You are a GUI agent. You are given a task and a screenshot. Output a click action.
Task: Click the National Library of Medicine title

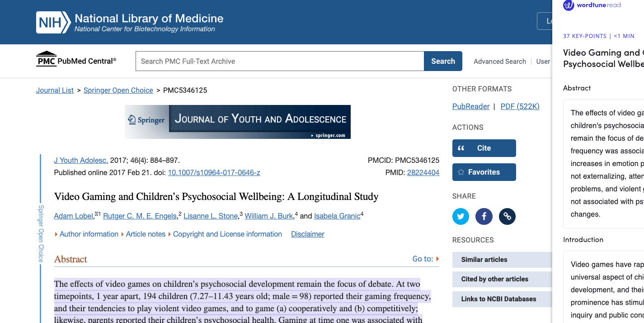149,19
